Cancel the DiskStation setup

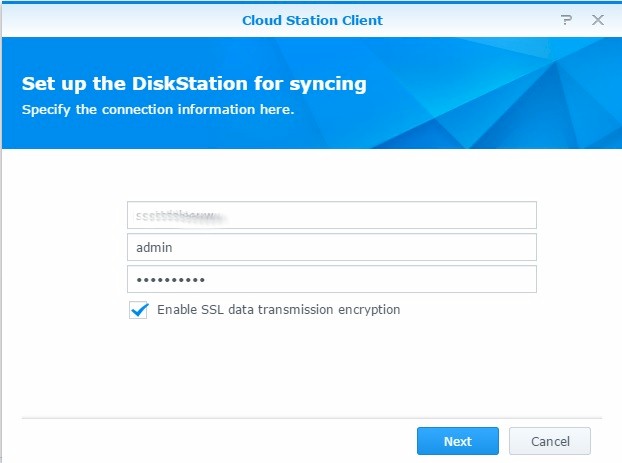tap(550, 441)
